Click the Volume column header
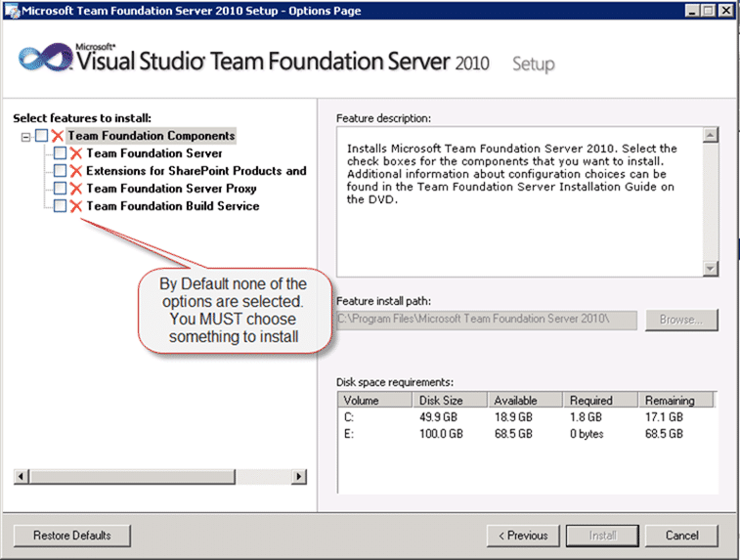The width and height of the screenshot is (740, 560). (x=374, y=400)
